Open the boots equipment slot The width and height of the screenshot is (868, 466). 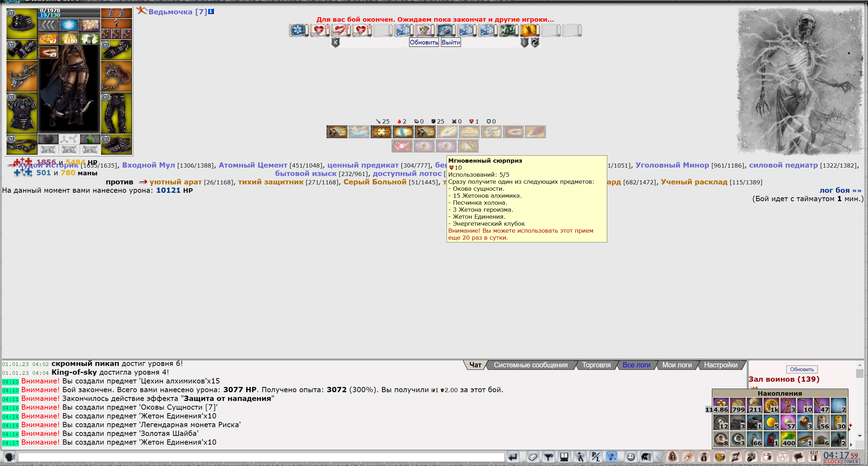(116, 144)
